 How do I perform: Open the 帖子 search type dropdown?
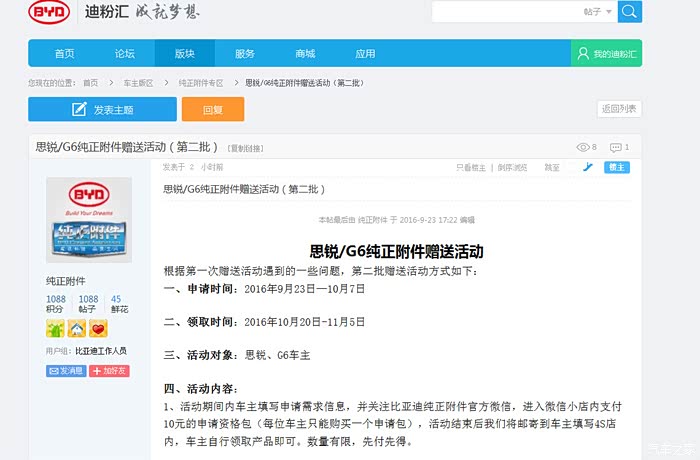pos(597,12)
